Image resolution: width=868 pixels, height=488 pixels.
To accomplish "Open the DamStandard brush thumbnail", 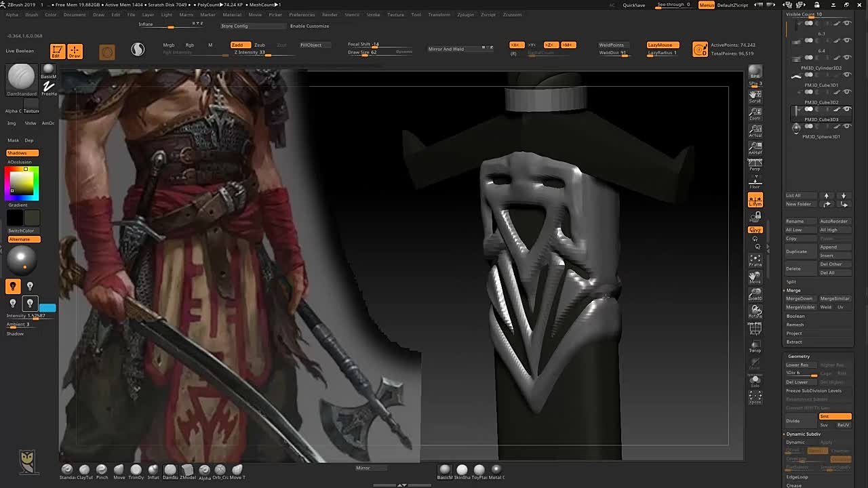I will tap(21, 80).
